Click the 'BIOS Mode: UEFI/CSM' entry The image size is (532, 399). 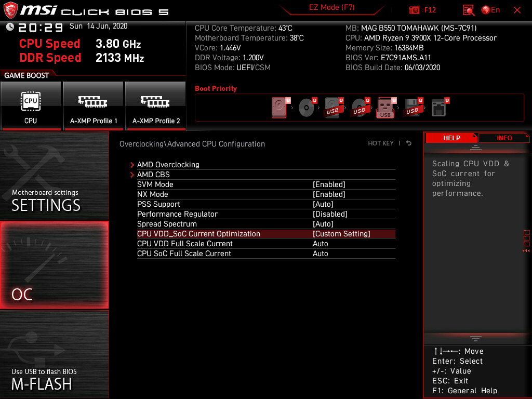click(x=233, y=68)
